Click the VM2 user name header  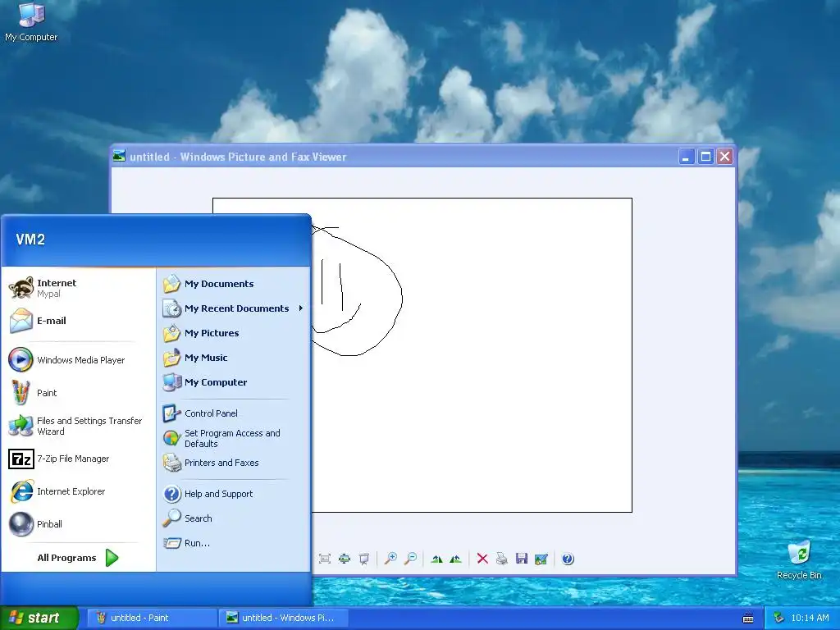point(30,240)
